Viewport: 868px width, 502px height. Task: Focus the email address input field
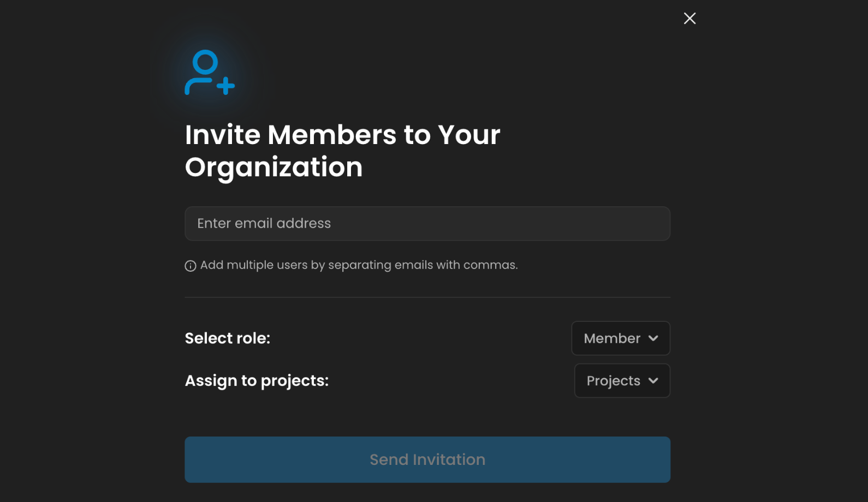(x=427, y=224)
